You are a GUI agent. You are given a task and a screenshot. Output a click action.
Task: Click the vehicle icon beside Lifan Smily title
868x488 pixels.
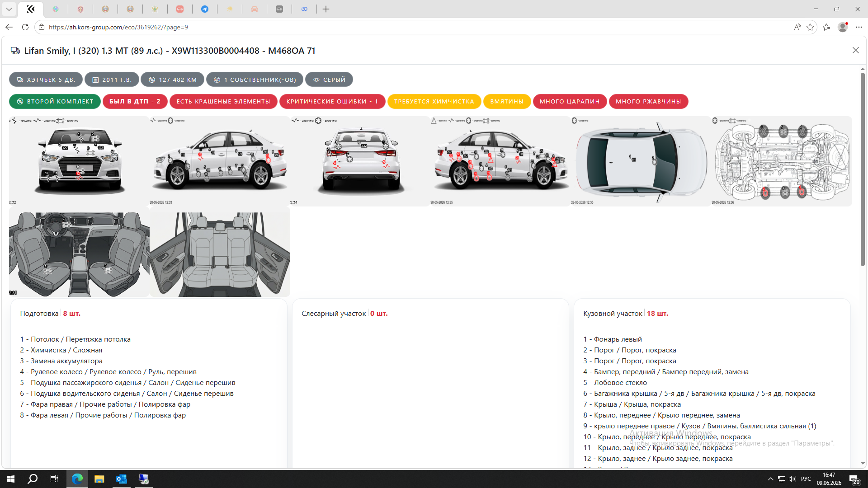point(15,51)
